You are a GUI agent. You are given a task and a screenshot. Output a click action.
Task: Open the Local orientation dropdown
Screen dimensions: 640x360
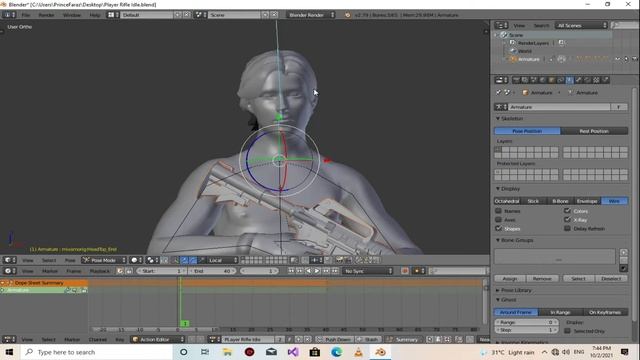pos(222,260)
